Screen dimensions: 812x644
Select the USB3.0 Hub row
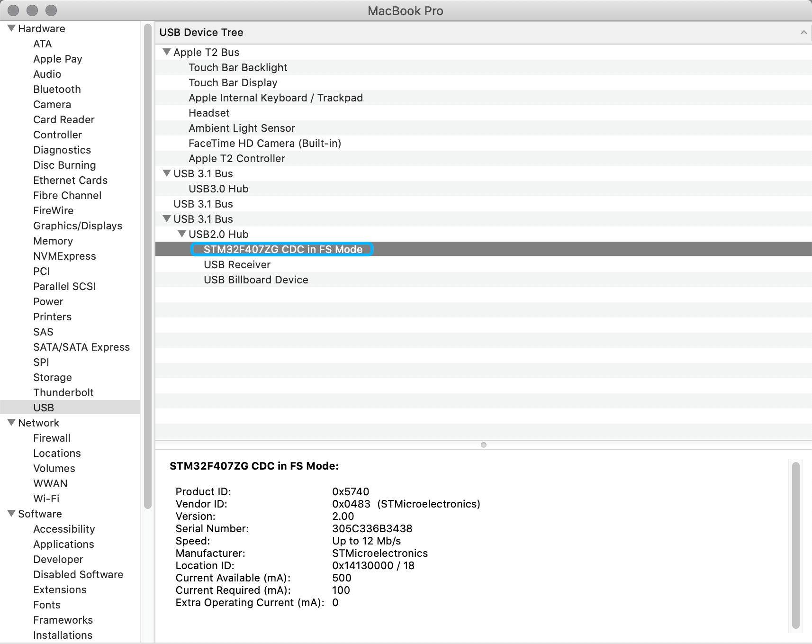tap(484, 189)
